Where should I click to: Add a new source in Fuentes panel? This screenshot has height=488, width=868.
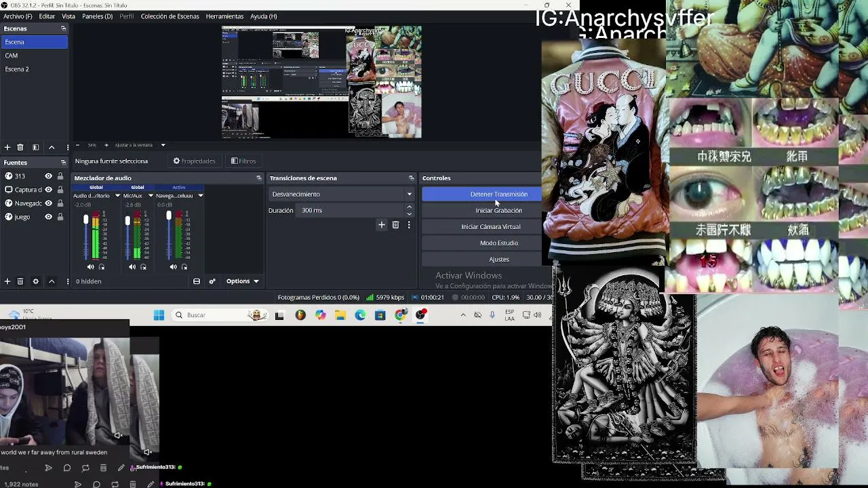pos(7,281)
